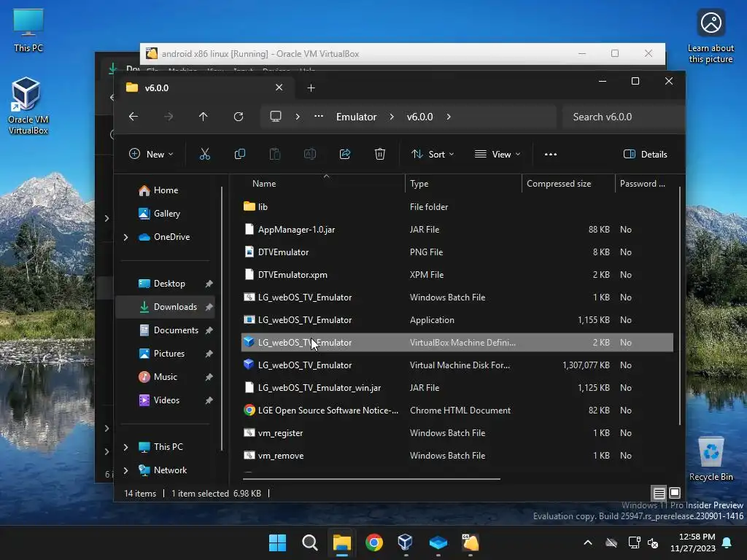Switch to large thumbnails view icon
This screenshot has height=560, width=747.
click(675, 493)
